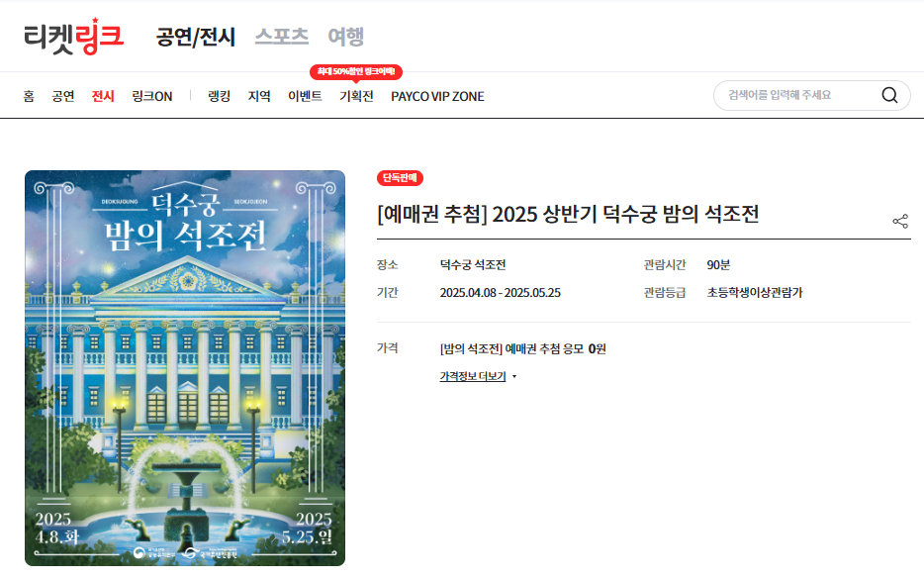This screenshot has height=578, width=924.
Task: Switch to the 여행 category
Action: (x=346, y=37)
